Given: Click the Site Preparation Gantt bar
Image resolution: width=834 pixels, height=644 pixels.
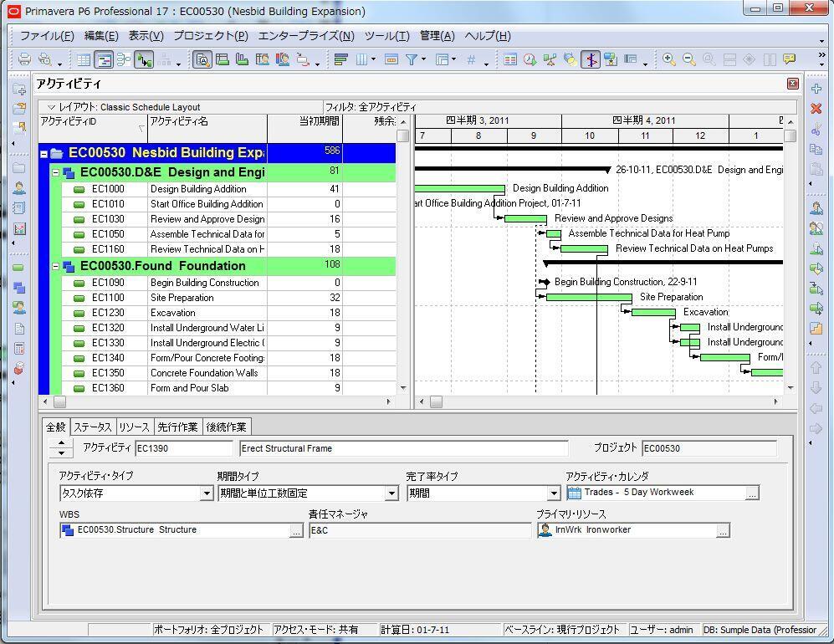Looking at the screenshot, I should (x=589, y=297).
